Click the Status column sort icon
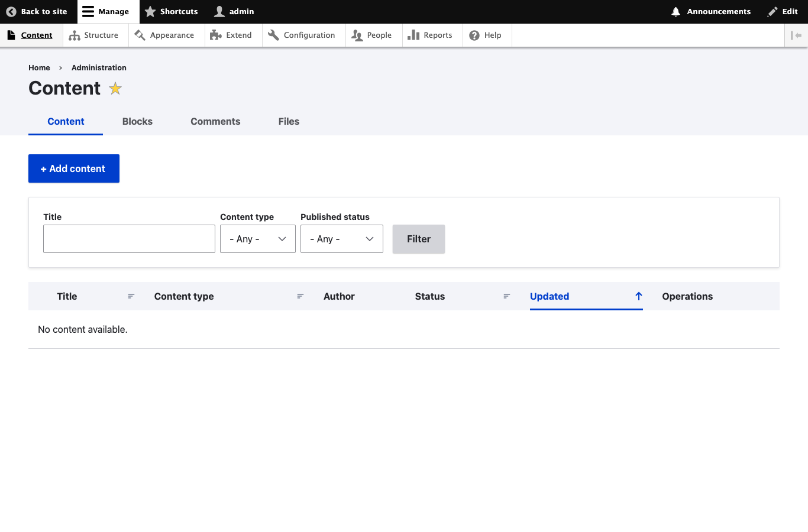 pyautogui.click(x=507, y=296)
